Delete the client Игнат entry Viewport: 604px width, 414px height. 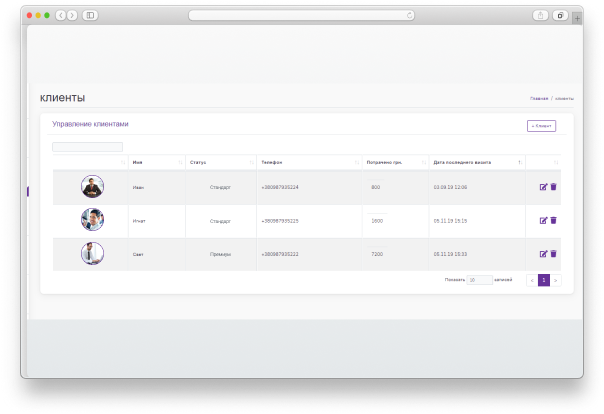(x=553, y=220)
